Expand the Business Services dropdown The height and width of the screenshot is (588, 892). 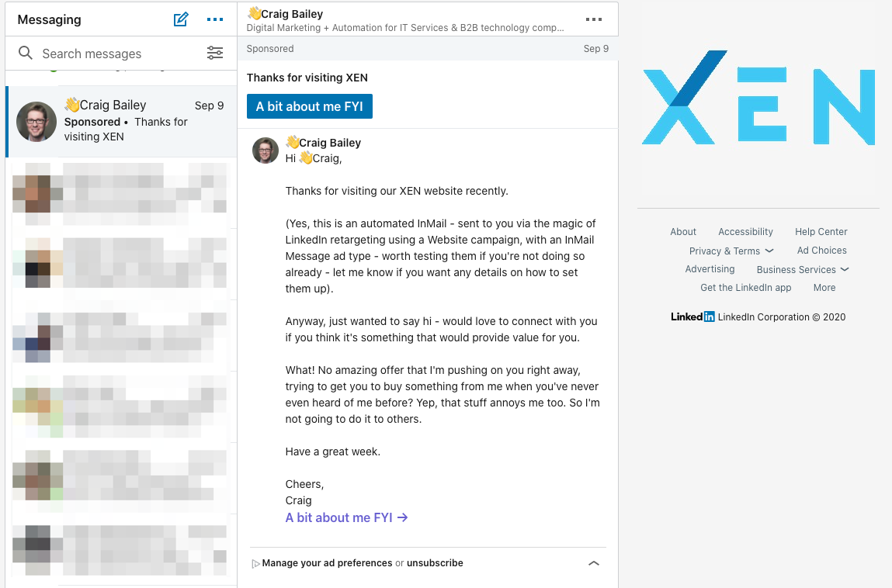tap(803, 269)
